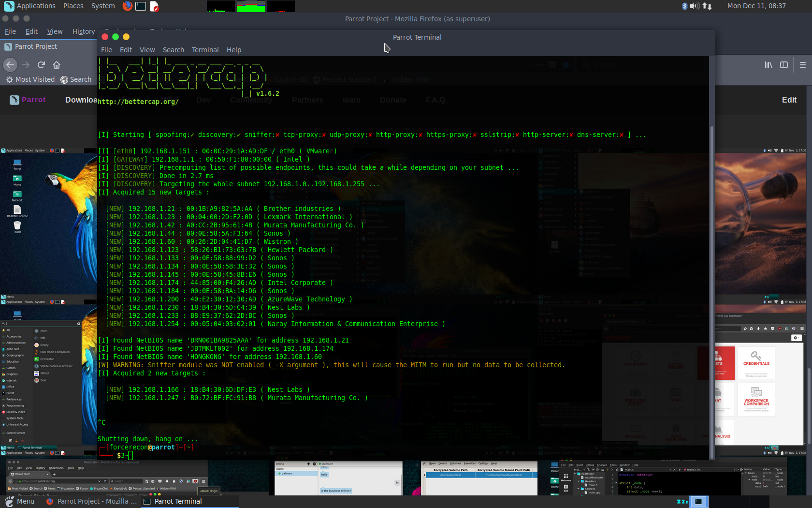
Task: Open the green system monitor graph applet
Action: [250, 6]
